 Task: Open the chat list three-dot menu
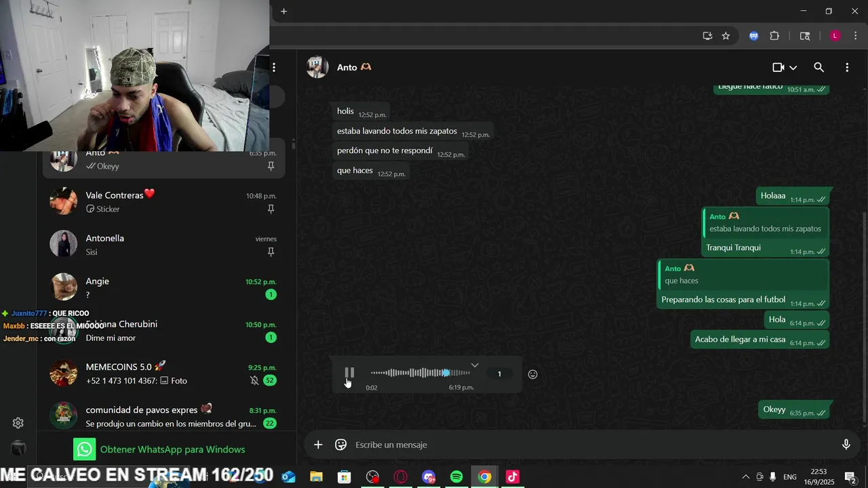[274, 67]
